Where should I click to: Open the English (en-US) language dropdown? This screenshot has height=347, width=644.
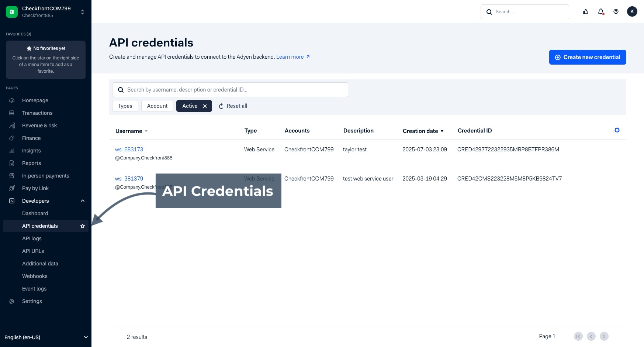pos(46,337)
